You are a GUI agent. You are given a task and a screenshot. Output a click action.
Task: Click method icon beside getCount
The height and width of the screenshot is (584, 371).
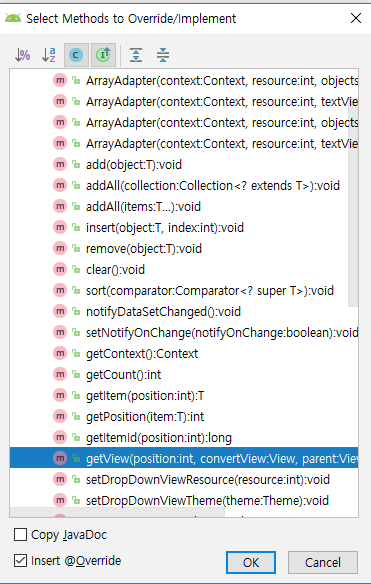(60, 374)
